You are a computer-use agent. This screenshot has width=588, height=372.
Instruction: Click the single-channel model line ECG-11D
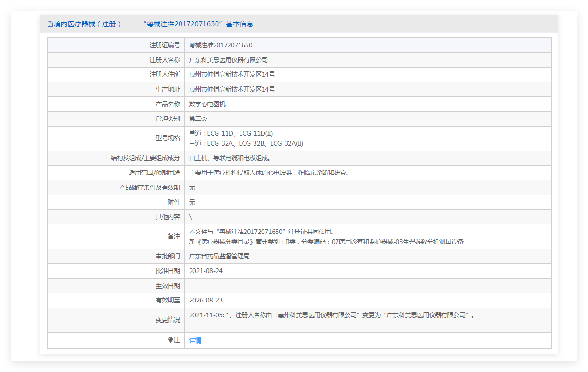[231, 133]
